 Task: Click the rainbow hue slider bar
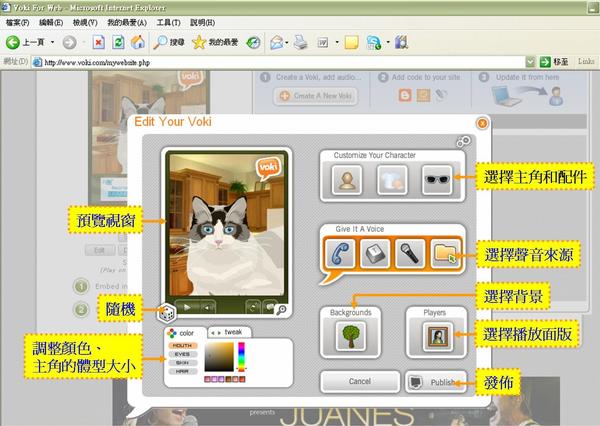tap(241, 357)
